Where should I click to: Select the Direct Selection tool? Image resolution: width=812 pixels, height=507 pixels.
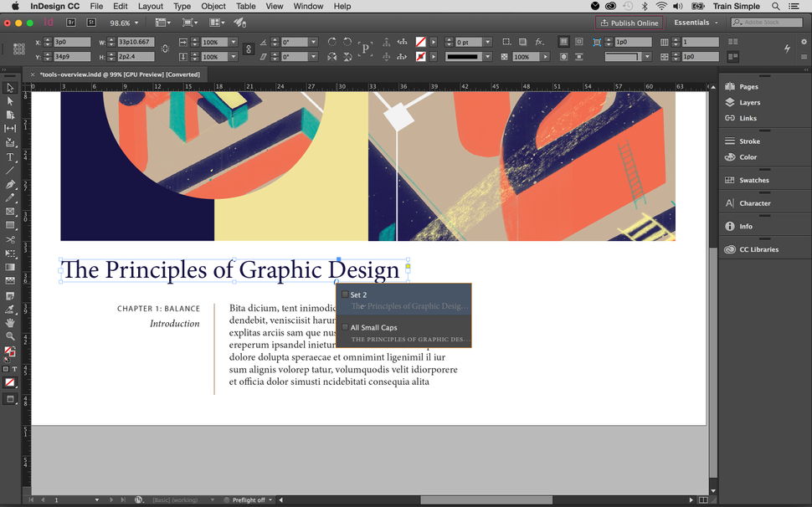click(x=10, y=100)
